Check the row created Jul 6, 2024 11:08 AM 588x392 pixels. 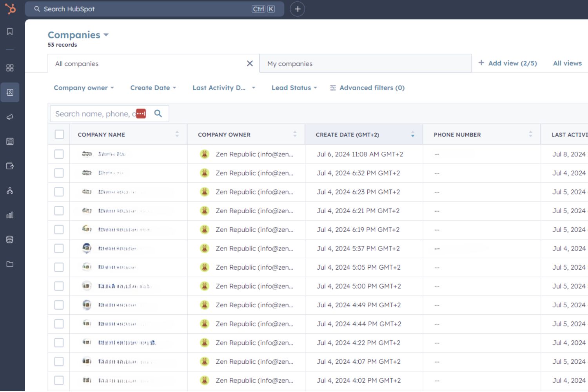coord(59,154)
